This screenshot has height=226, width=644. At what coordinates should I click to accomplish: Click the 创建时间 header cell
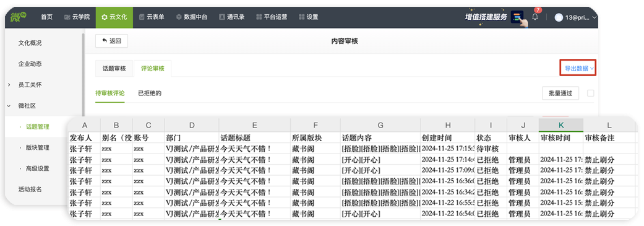coord(448,137)
